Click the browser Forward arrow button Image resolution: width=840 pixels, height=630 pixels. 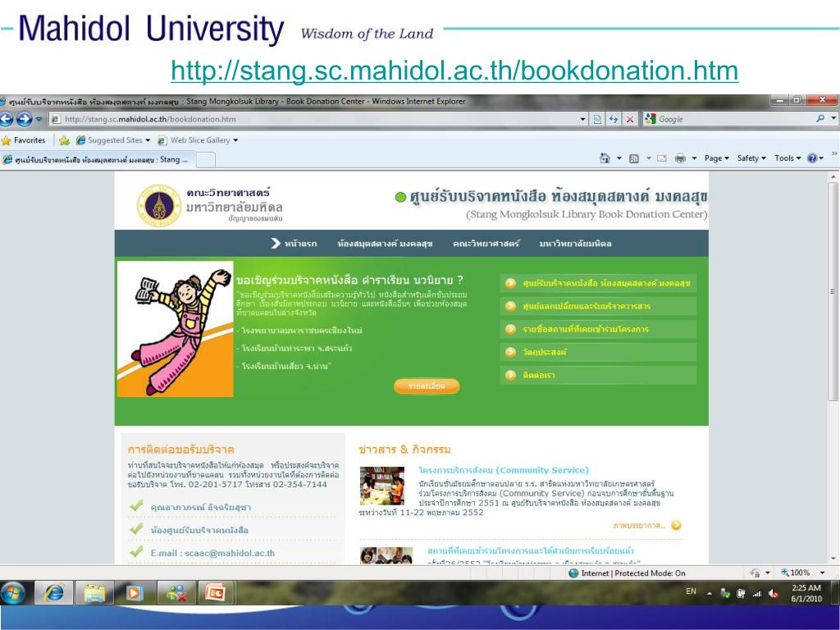coord(24,119)
